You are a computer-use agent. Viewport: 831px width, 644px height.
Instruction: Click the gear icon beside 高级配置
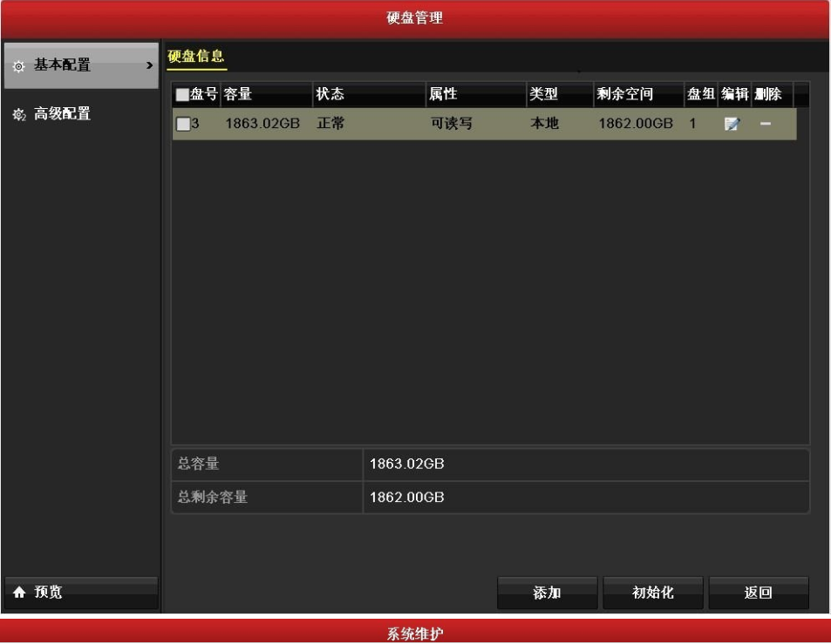click(19, 114)
